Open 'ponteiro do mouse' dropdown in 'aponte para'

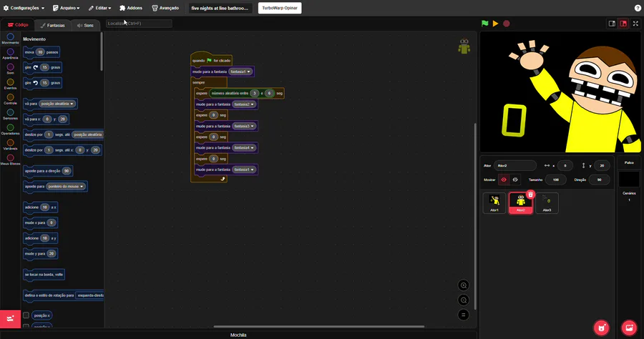tap(66, 187)
